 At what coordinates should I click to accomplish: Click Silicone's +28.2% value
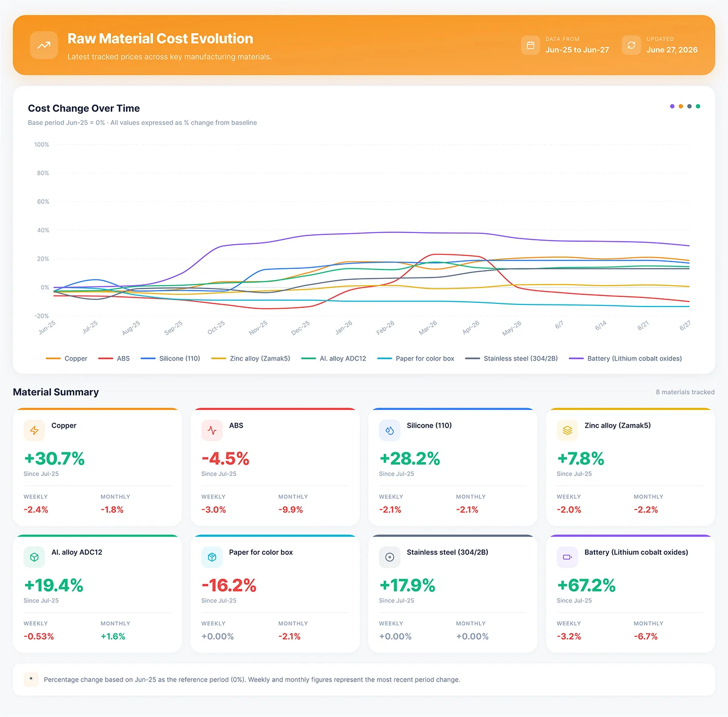[x=410, y=458]
